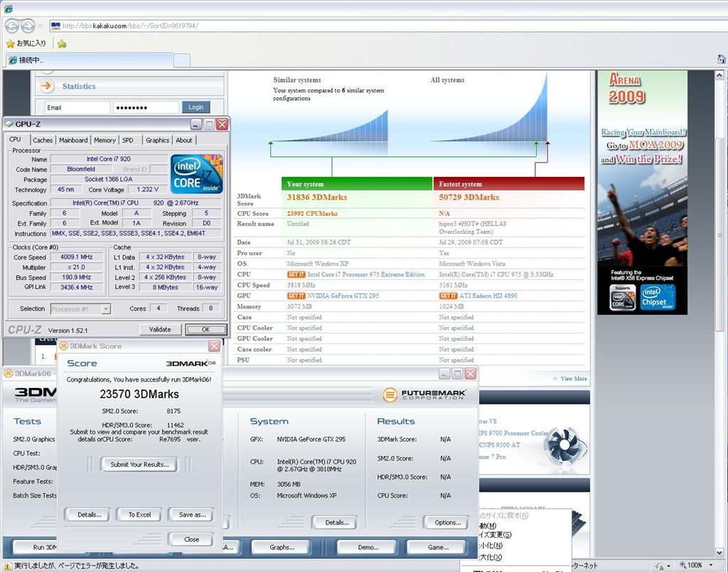Go forward with the browser Forward arrow
The height and width of the screenshot is (572, 728).
pos(28,26)
